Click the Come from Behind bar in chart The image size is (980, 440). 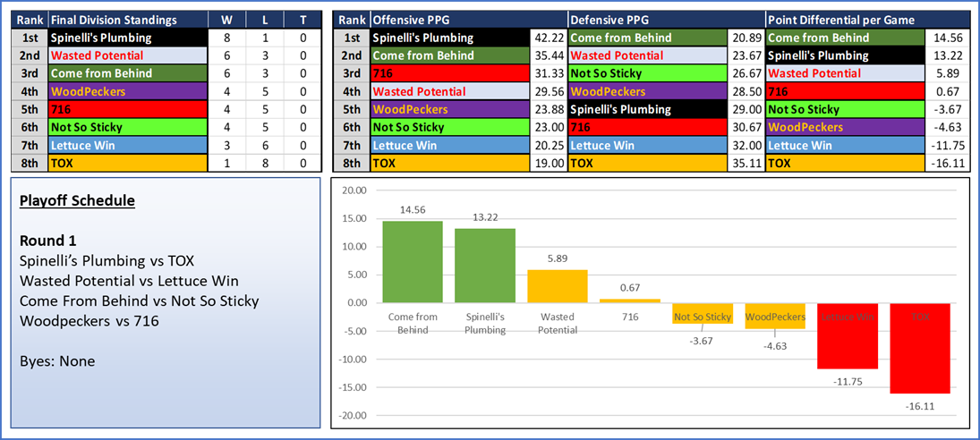click(413, 261)
